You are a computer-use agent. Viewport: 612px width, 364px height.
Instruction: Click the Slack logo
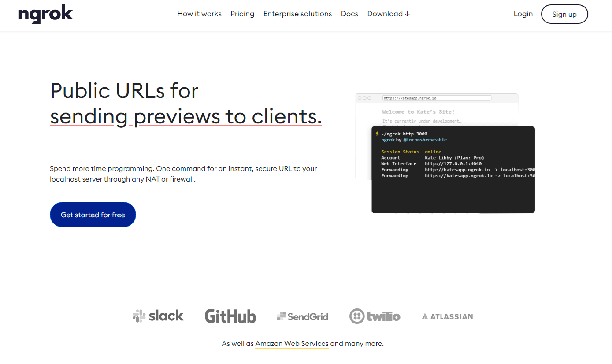(158, 316)
